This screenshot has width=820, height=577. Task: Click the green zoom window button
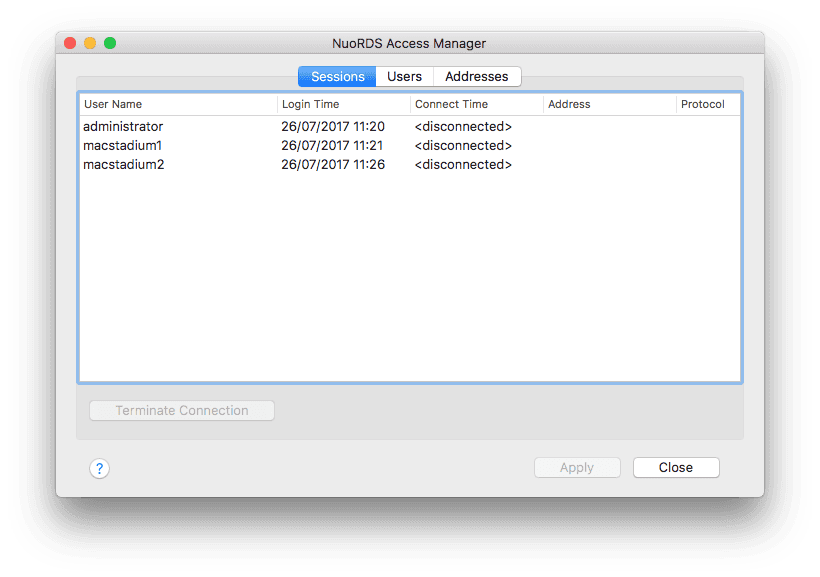click(110, 43)
